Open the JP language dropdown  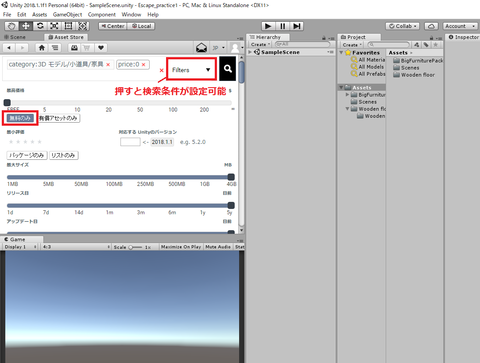[218, 48]
